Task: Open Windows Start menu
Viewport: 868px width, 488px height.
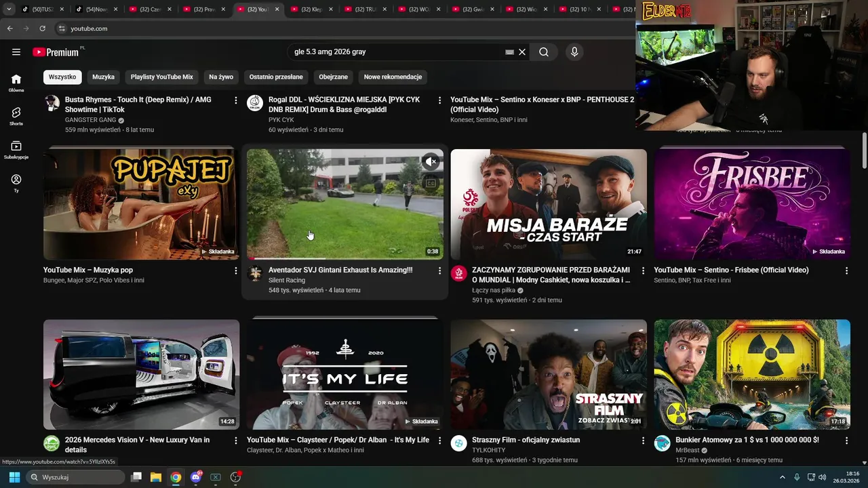Action: [x=14, y=477]
